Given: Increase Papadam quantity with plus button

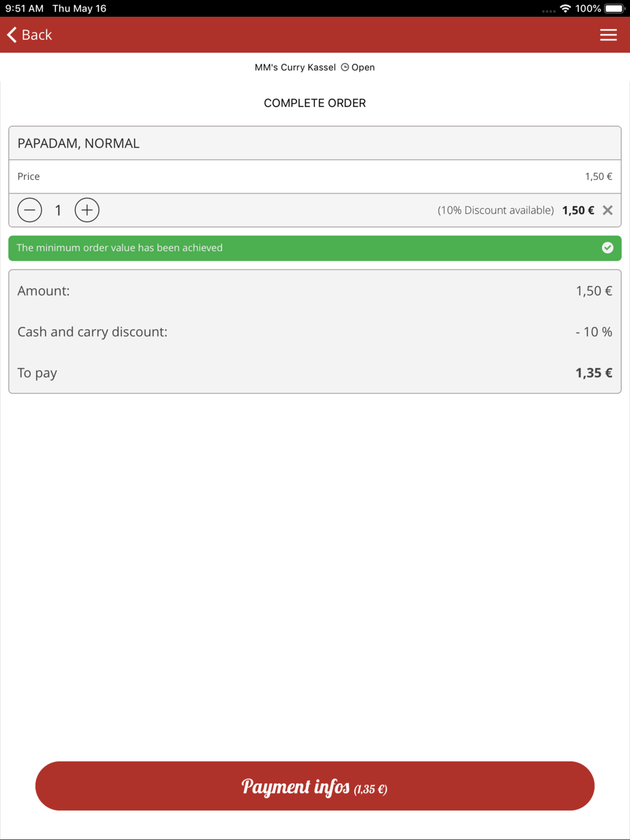Looking at the screenshot, I should (x=87, y=210).
